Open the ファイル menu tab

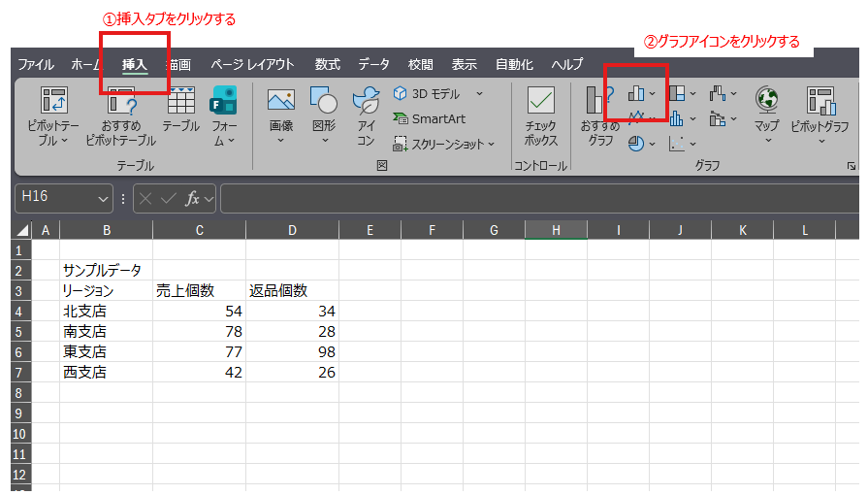(36, 64)
